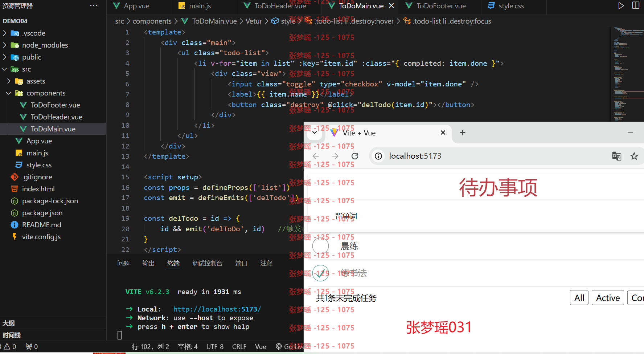
Task: Split the editor with the layout icon
Action: click(x=636, y=5)
